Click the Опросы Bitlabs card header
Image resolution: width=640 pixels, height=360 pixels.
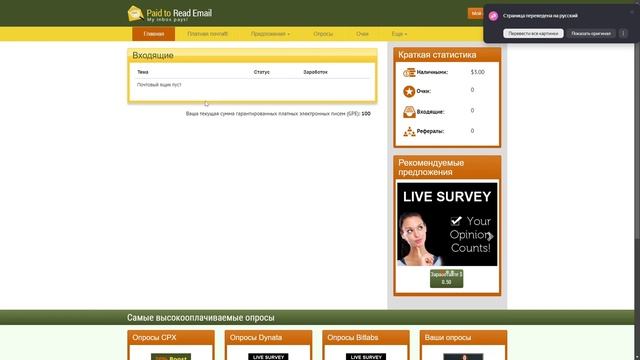pos(366,338)
